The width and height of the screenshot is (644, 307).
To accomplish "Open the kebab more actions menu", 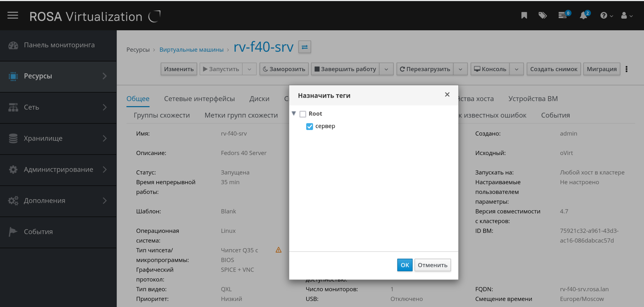I will [x=627, y=69].
